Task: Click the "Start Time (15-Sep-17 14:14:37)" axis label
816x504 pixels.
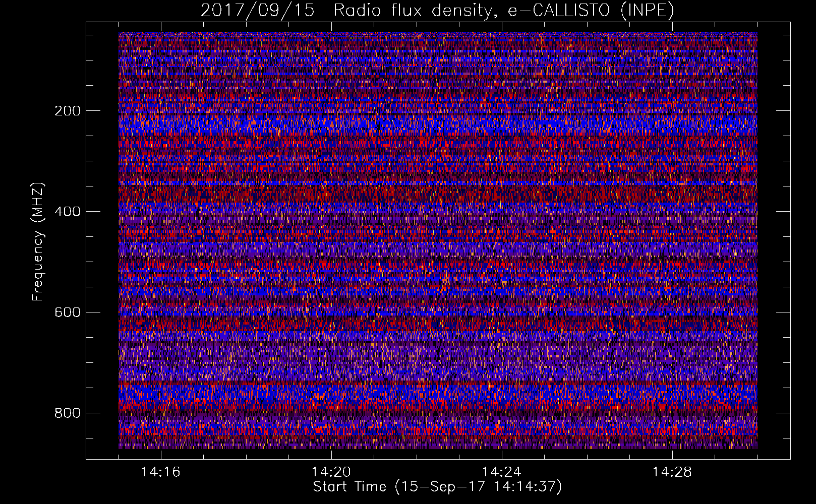Action: 437,487
